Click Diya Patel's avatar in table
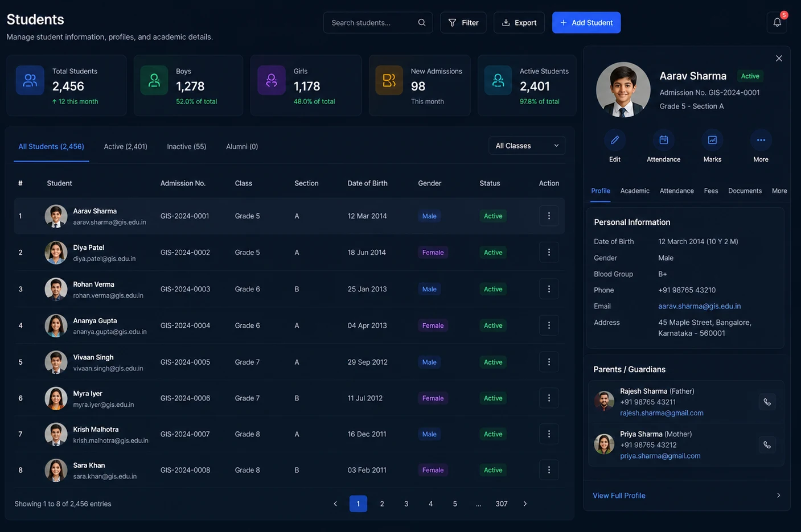This screenshot has width=801, height=532. point(56,253)
